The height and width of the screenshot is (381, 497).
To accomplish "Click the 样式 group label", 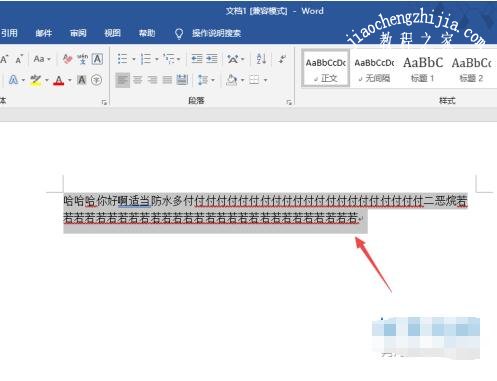I will click(x=447, y=101).
